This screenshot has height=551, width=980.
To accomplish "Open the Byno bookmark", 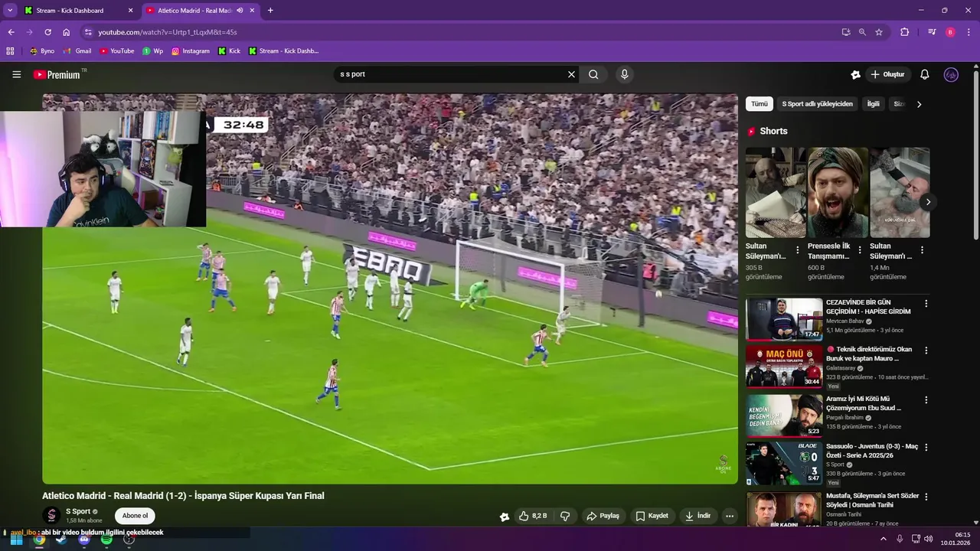I will pos(41,51).
